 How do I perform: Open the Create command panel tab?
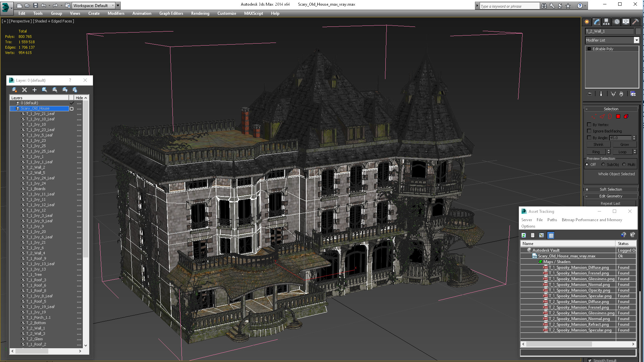tap(587, 22)
